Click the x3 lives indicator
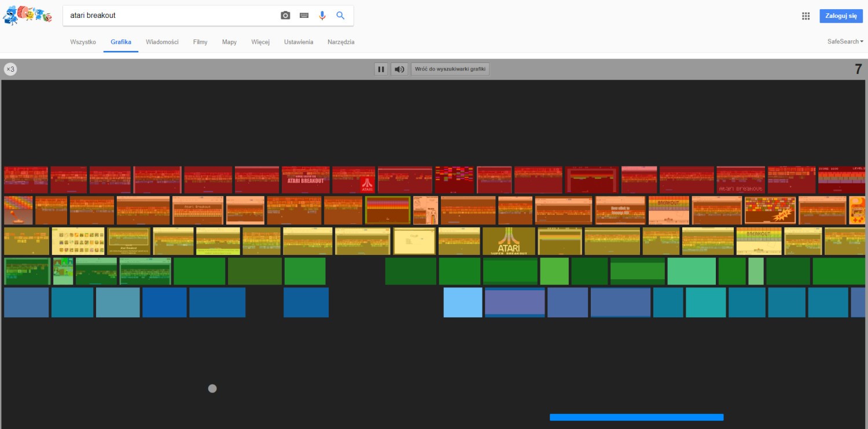 point(10,69)
